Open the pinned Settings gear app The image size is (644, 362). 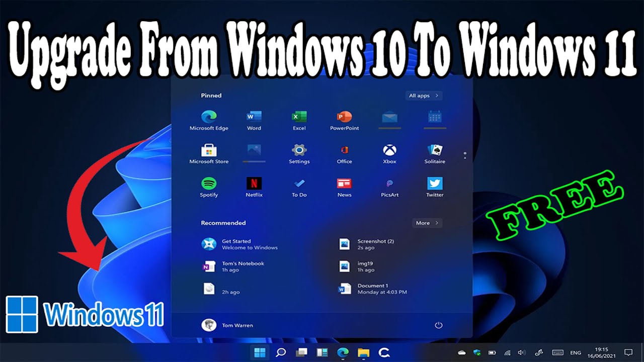(x=299, y=154)
